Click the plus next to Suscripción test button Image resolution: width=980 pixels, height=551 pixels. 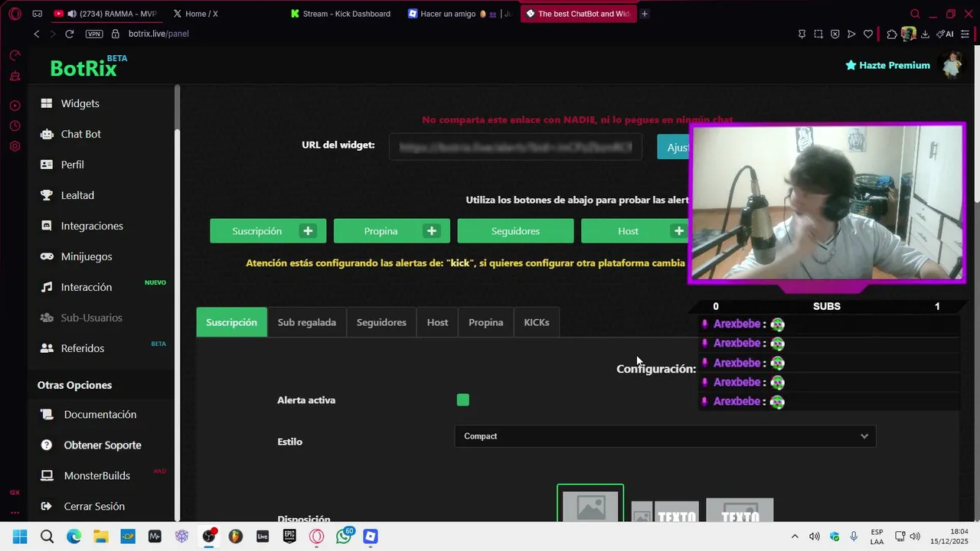pos(308,231)
